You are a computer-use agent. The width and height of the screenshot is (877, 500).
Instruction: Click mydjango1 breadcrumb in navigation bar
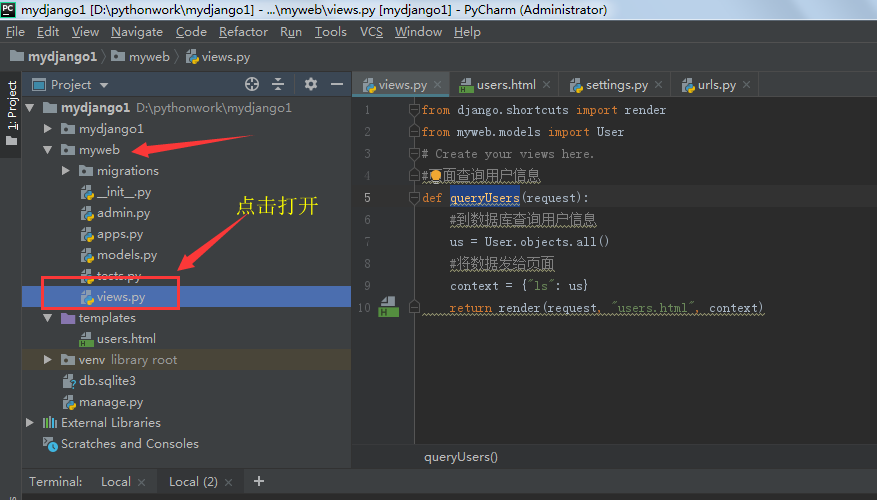54,56
